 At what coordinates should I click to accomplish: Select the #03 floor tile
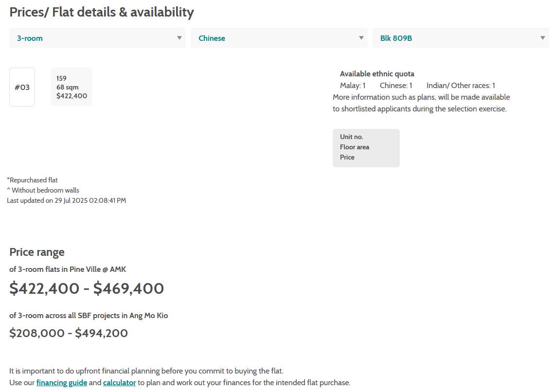click(22, 87)
